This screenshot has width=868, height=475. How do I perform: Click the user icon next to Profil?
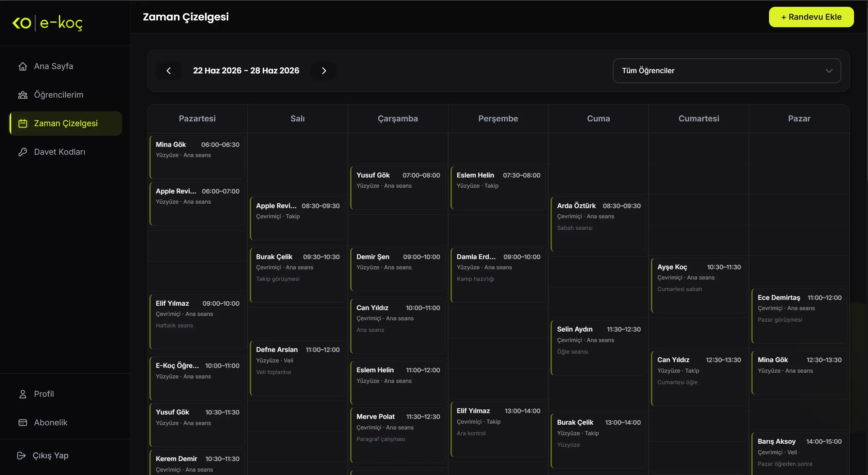[23, 394]
